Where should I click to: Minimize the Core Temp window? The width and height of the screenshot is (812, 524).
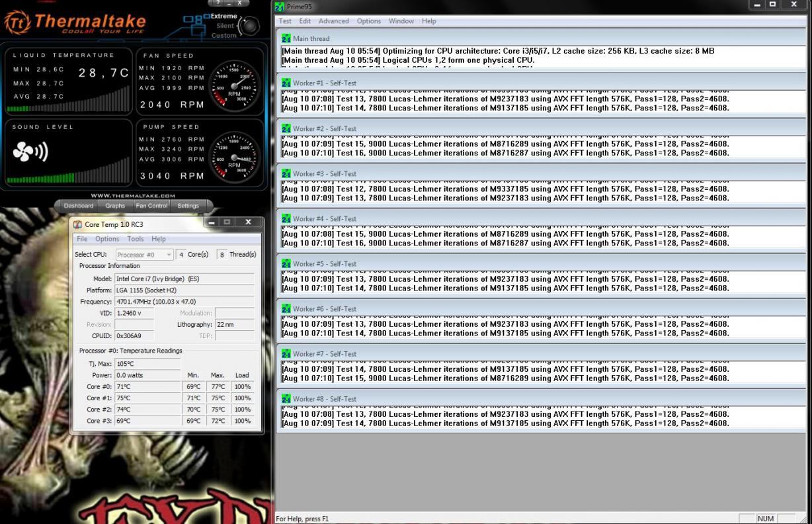(213, 223)
